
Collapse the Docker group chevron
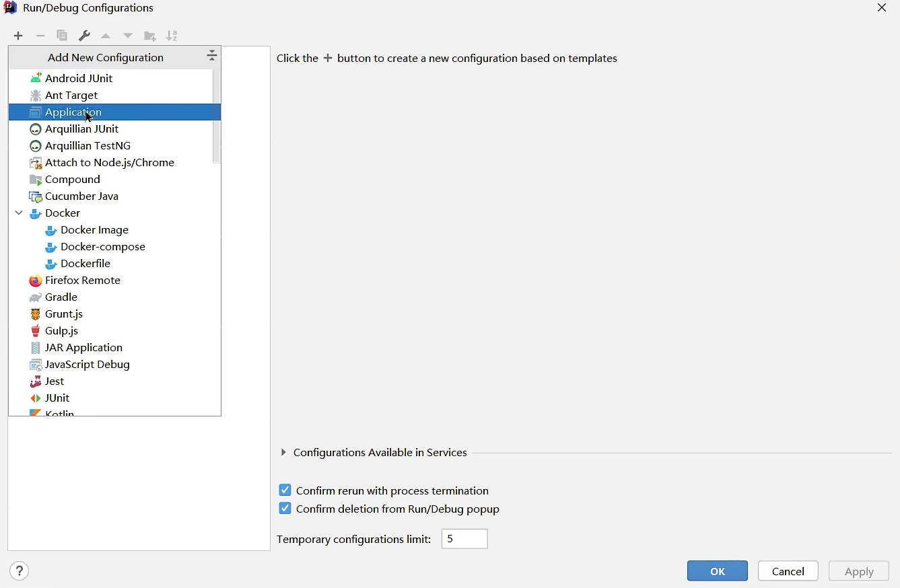pos(19,213)
